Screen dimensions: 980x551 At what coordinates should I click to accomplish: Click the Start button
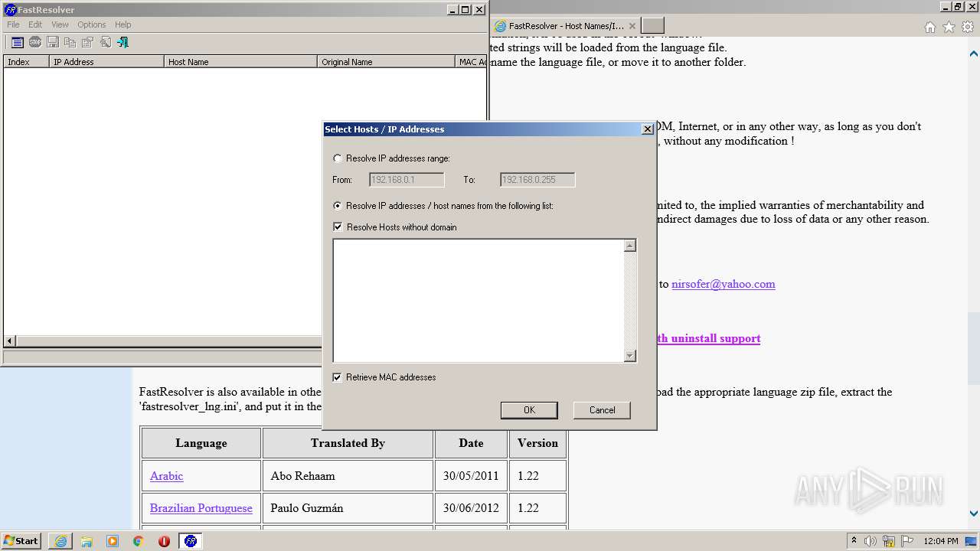21,541
